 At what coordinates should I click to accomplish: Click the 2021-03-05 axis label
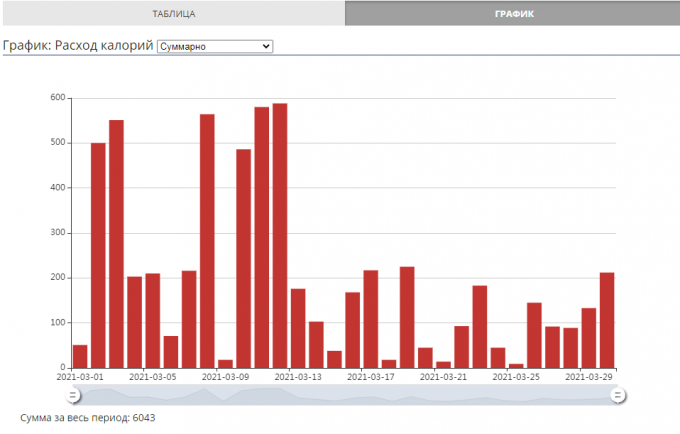point(153,377)
